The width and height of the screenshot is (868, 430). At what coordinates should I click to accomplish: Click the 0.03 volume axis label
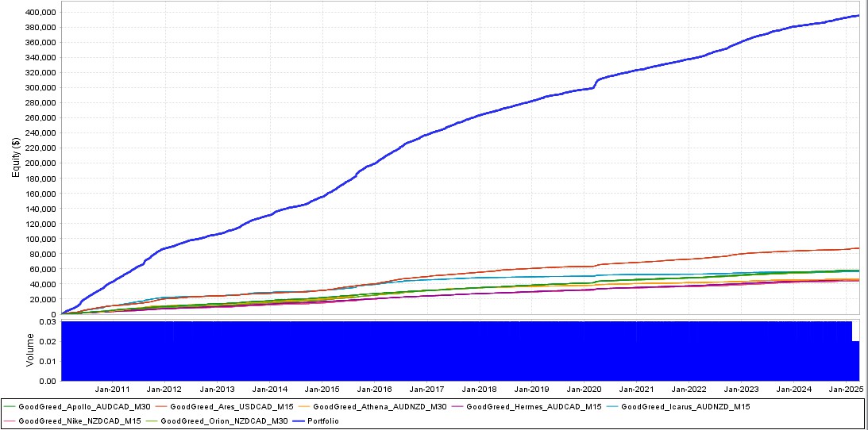click(x=49, y=321)
